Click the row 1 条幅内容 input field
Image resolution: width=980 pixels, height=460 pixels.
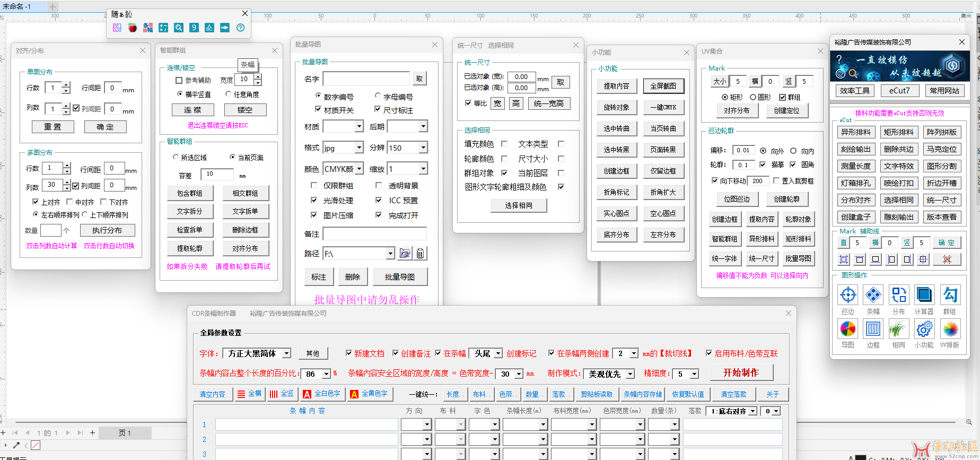pos(307,424)
